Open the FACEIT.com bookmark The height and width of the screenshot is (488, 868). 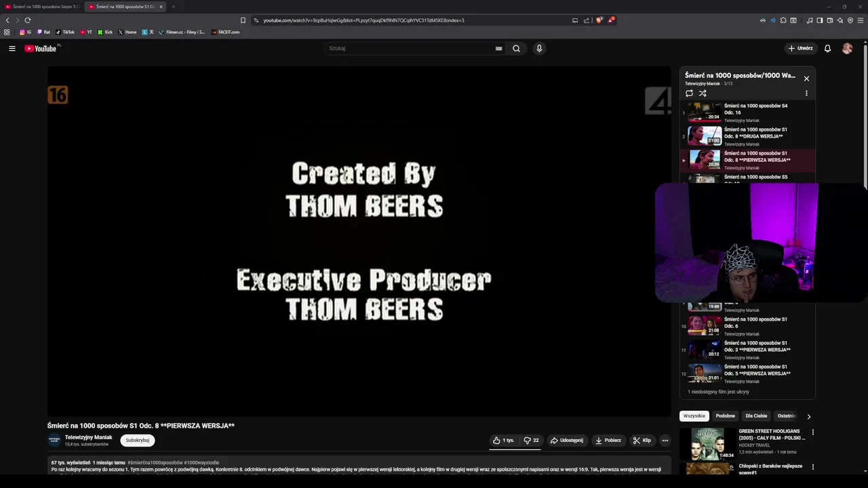225,32
